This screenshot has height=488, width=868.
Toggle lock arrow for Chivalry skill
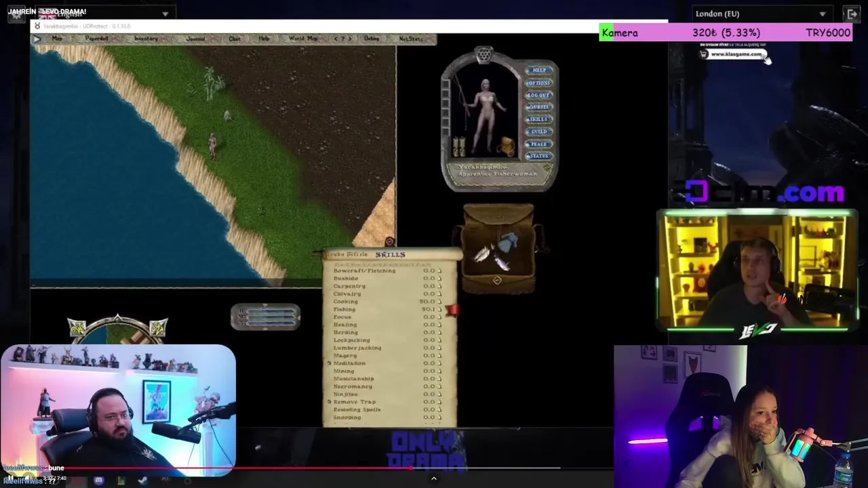(x=439, y=294)
